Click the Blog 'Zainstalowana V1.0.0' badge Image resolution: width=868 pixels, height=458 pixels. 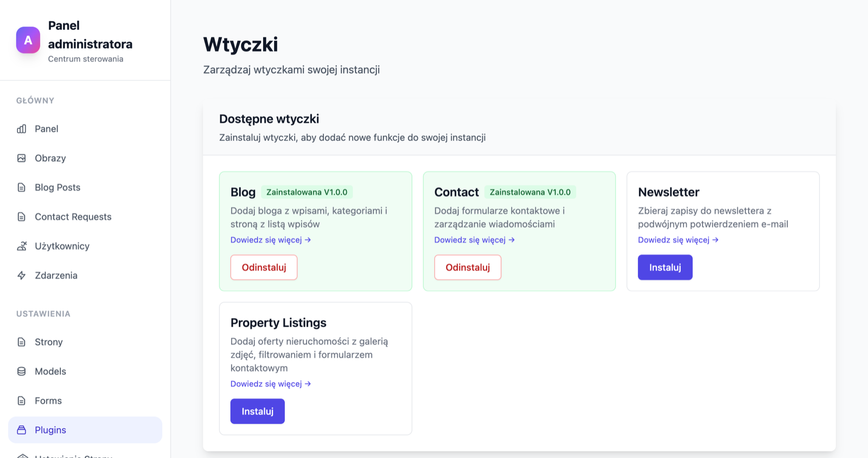coord(307,192)
